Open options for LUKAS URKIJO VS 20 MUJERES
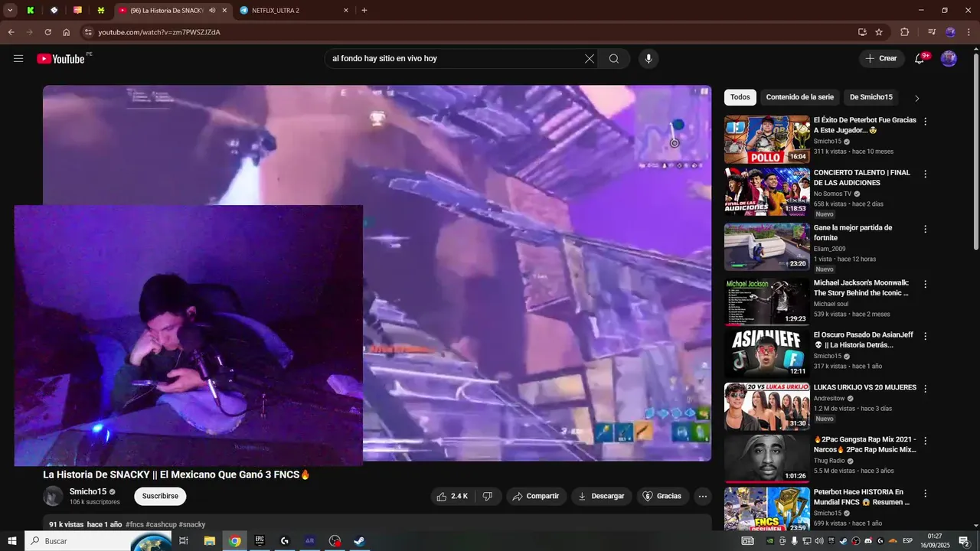The width and height of the screenshot is (980, 551). coord(926,388)
